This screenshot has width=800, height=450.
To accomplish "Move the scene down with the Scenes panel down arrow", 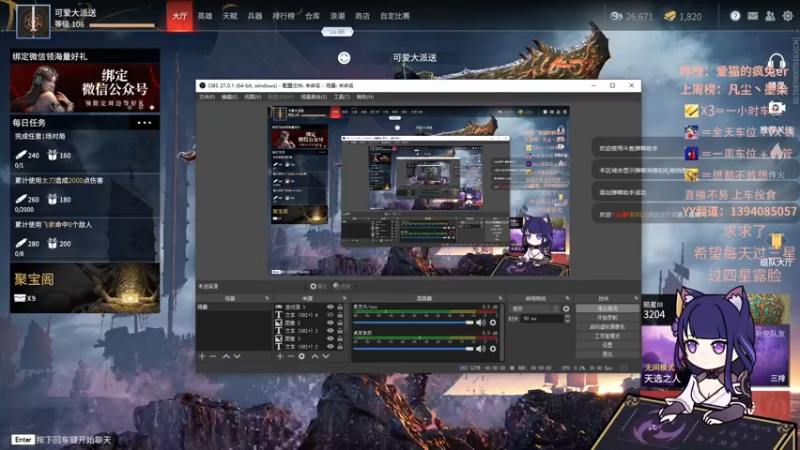I will pyautogui.click(x=237, y=356).
